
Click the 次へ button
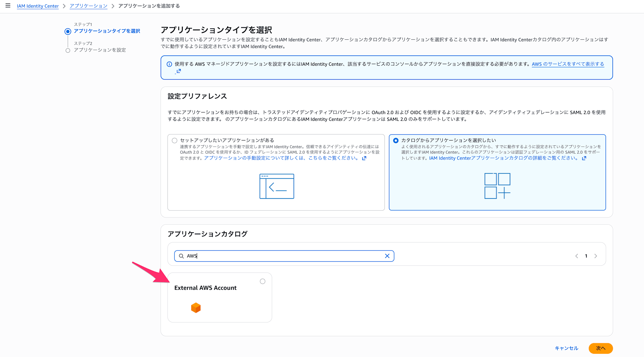point(600,348)
